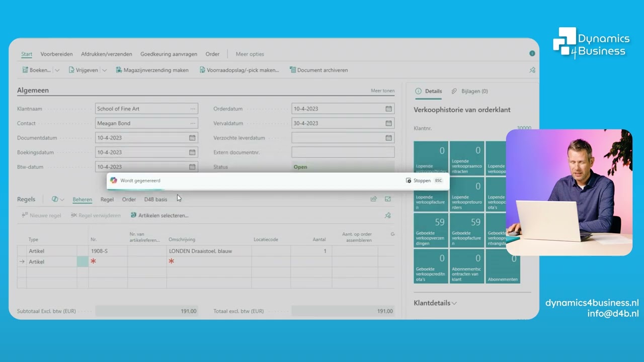The height and width of the screenshot is (362, 644).
Task: Open Lopende verkoopraamcontracten tile
Action: pyautogui.click(x=467, y=158)
